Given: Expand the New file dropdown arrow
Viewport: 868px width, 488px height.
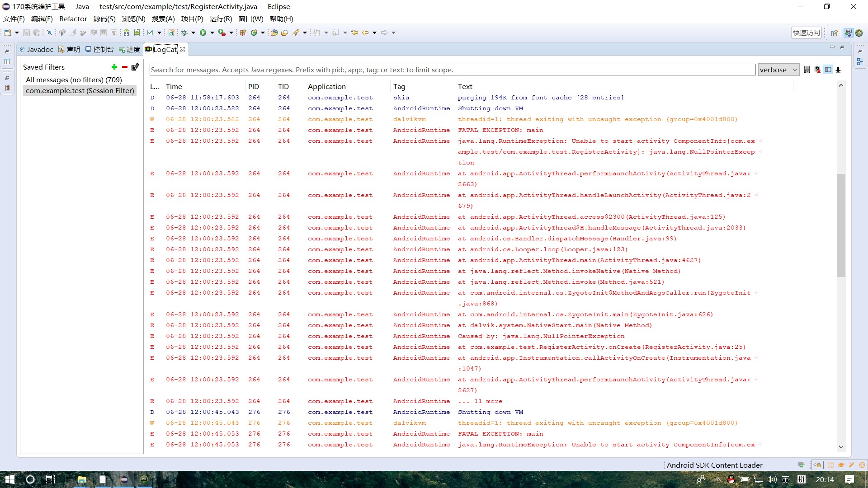Looking at the screenshot, I should click(17, 33).
